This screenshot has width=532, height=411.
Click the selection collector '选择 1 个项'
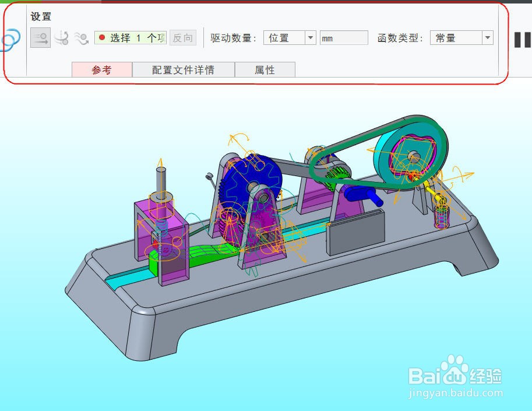[131, 38]
